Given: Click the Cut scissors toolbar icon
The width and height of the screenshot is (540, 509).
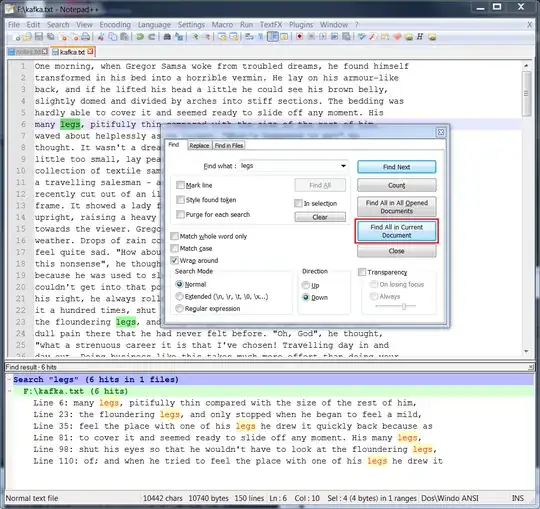Looking at the screenshot, I should (101, 37).
